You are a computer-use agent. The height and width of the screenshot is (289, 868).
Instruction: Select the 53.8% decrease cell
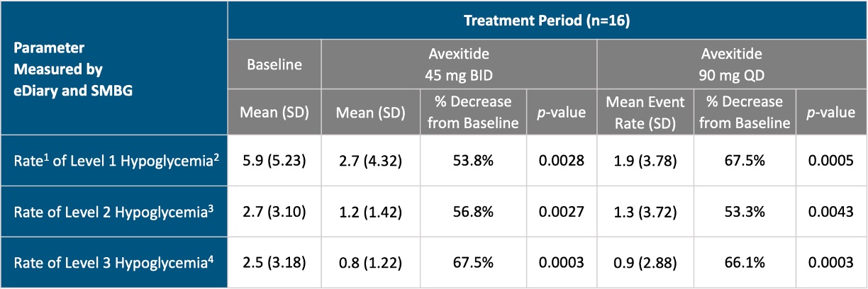[x=473, y=161]
